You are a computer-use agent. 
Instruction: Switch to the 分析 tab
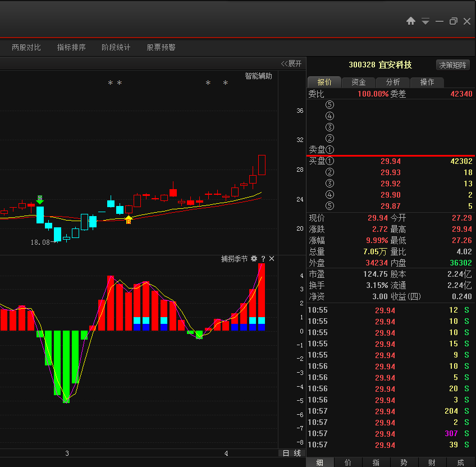[393, 83]
